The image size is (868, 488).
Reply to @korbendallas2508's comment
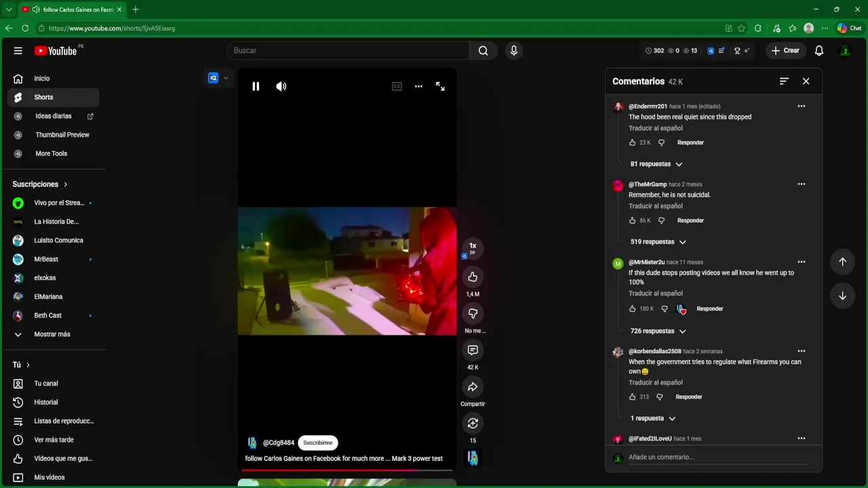click(x=689, y=397)
